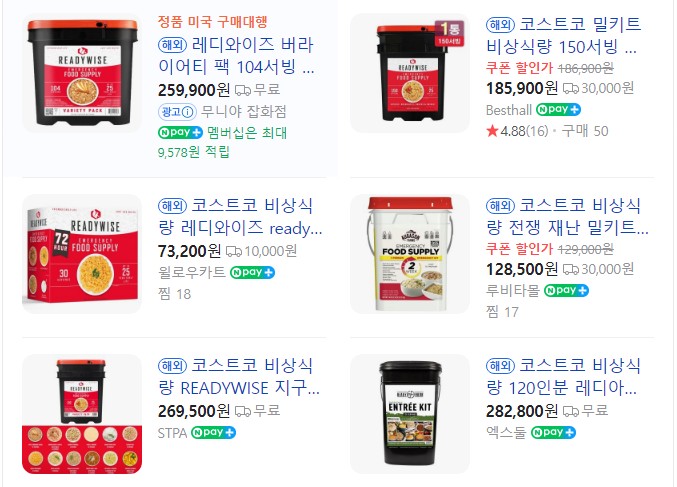Open the 코스트코 비상식량 READYWISE 지구 listing
Viewport: 677px width, 487px height.
pos(239,377)
